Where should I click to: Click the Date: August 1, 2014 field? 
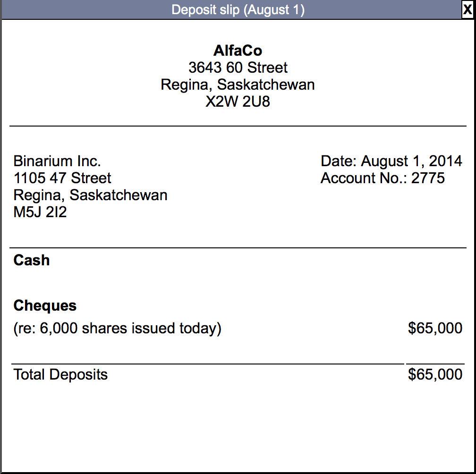tap(391, 161)
